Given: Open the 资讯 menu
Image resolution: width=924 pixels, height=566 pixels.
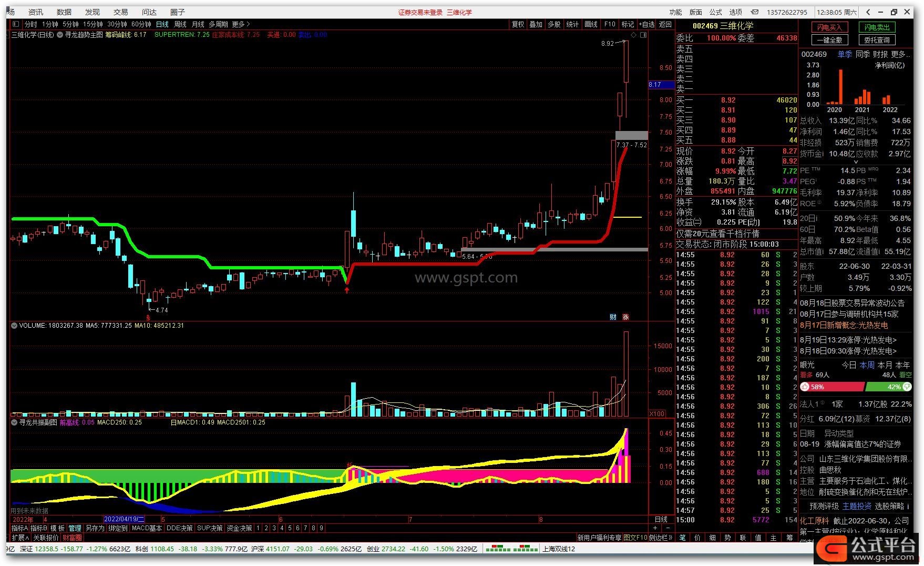Looking at the screenshot, I should (x=36, y=12).
